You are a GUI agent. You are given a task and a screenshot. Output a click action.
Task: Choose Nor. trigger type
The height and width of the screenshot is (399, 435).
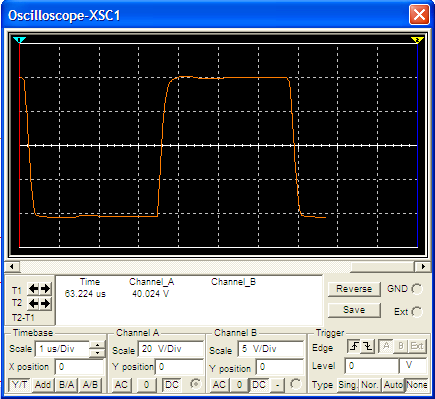click(370, 385)
